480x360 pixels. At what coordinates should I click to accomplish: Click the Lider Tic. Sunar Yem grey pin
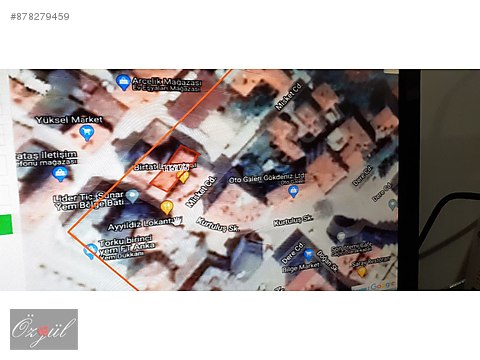132,196
